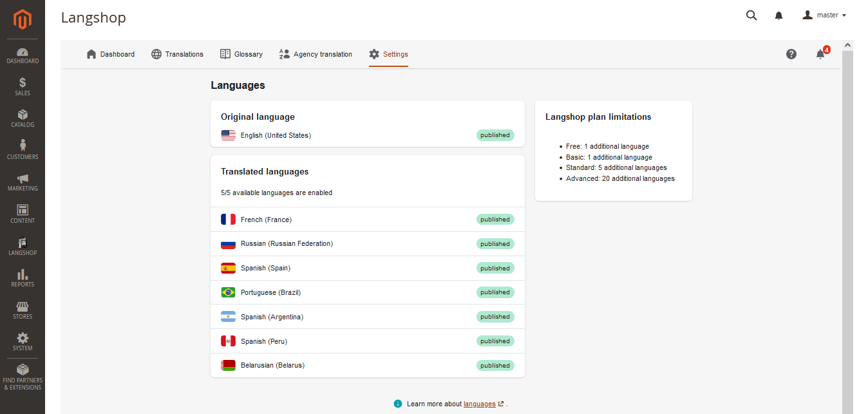This screenshot has width=868, height=414.
Task: Click Russian (Russian Federation) published badge
Action: [495, 244]
